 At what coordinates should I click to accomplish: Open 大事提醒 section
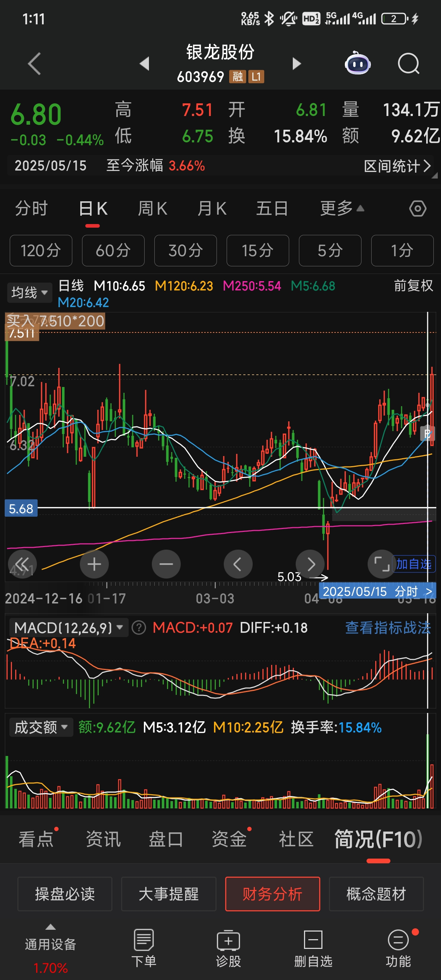pyautogui.click(x=168, y=894)
